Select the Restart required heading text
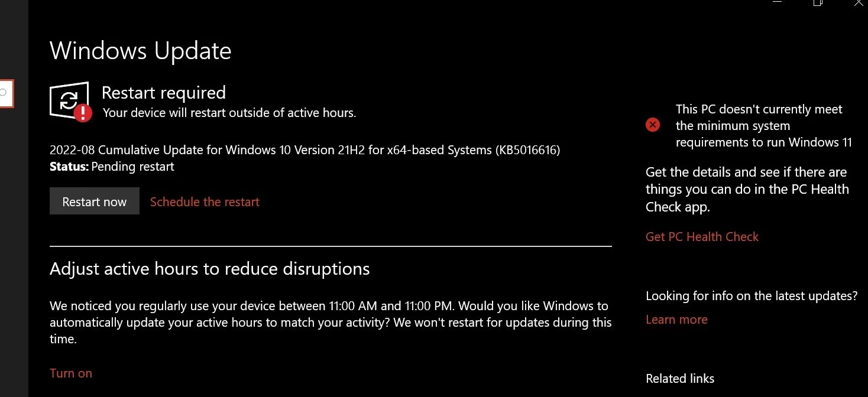This screenshot has width=868, height=397. coord(164,93)
